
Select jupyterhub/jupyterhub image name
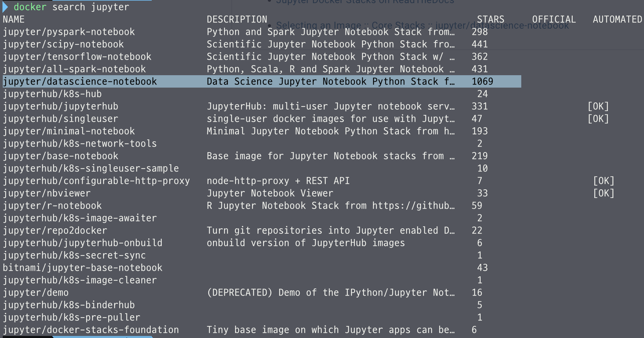pyautogui.click(x=60, y=106)
